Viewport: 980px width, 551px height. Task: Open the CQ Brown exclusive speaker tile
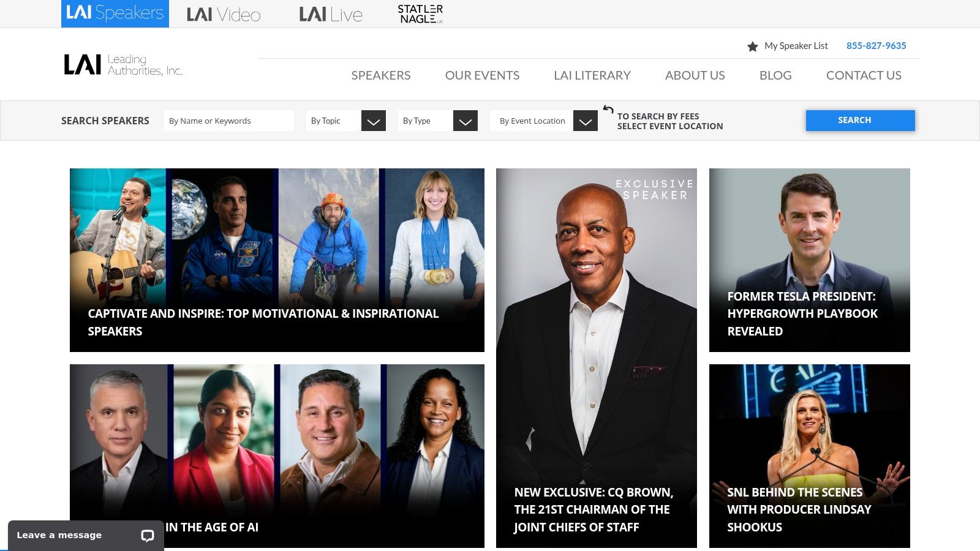click(x=597, y=358)
